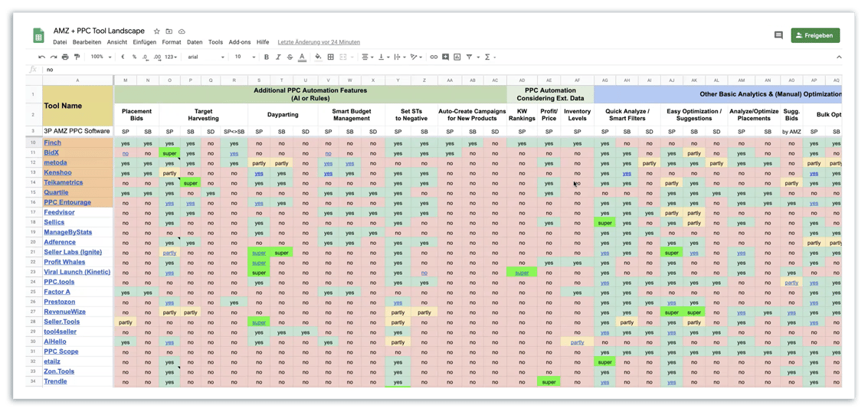Open the Teikametrics tool link
The height and width of the screenshot is (412, 868).
(x=63, y=182)
